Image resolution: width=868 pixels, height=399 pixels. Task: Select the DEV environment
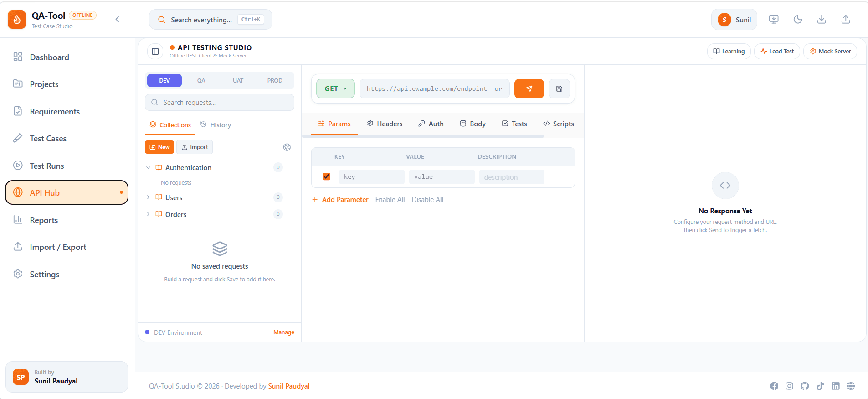coord(164,80)
